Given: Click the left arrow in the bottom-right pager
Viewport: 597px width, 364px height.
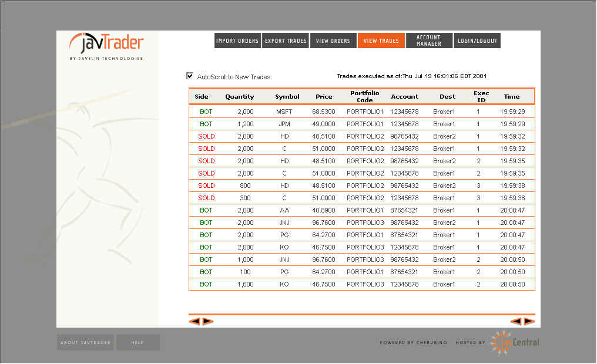Looking at the screenshot, I should click(516, 321).
